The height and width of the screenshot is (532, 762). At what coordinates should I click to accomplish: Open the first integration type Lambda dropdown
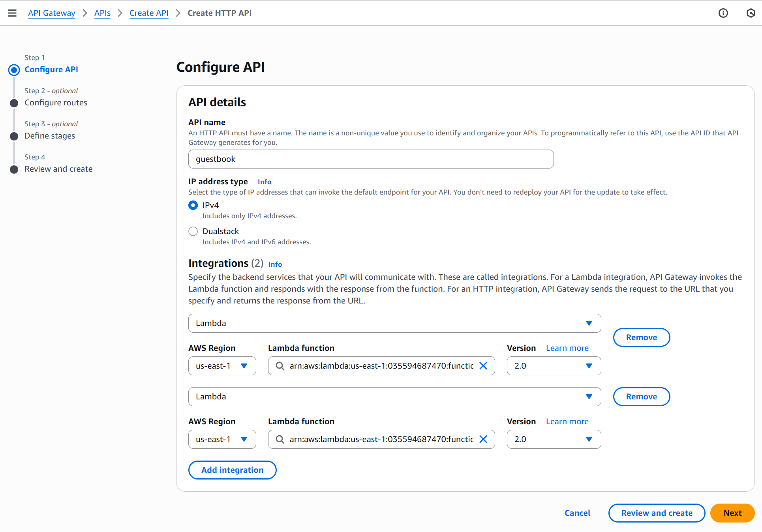click(x=394, y=323)
